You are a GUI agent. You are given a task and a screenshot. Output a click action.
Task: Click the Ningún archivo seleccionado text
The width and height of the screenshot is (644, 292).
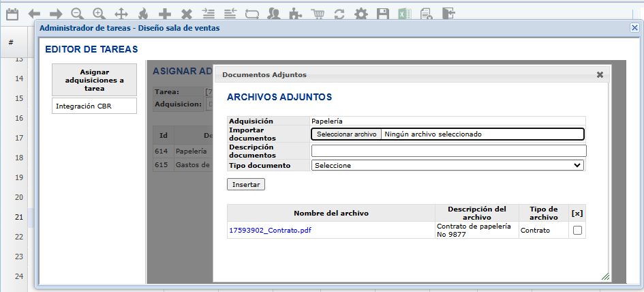433,134
